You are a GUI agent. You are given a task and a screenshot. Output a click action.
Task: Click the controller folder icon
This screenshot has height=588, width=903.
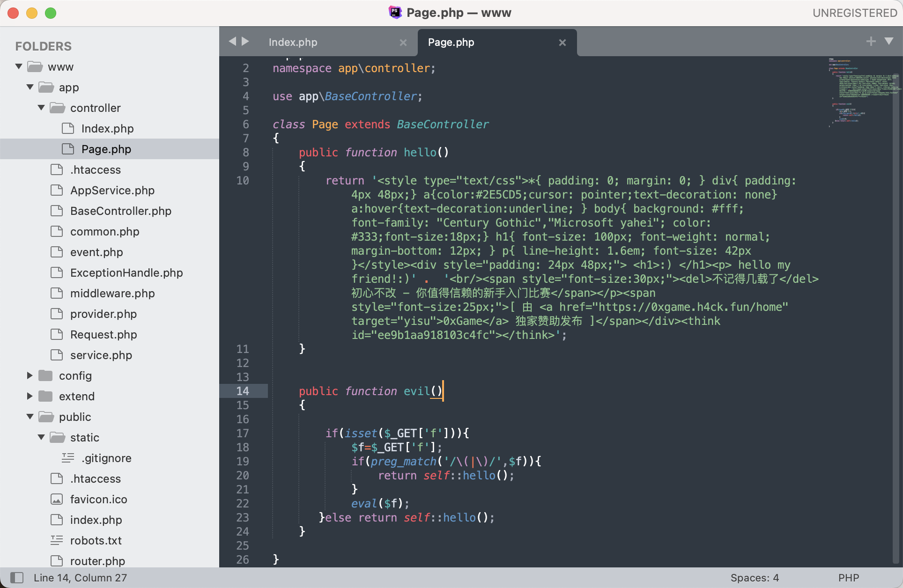point(58,108)
